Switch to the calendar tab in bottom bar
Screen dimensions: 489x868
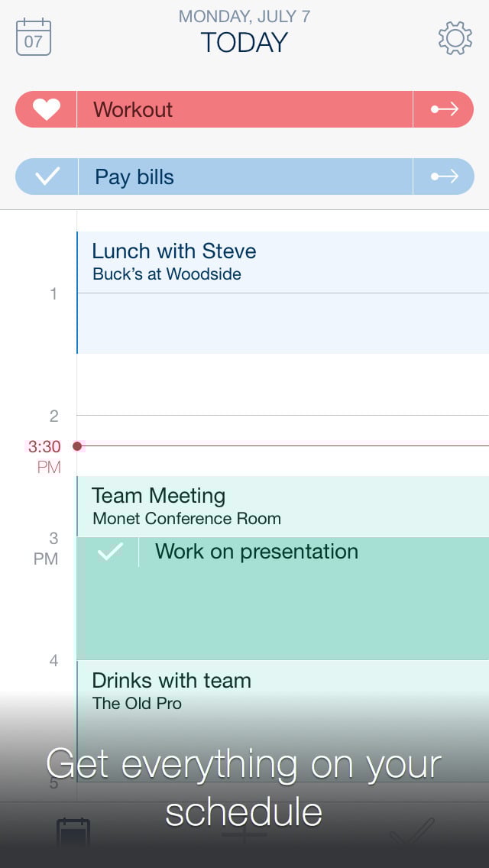[x=73, y=834]
